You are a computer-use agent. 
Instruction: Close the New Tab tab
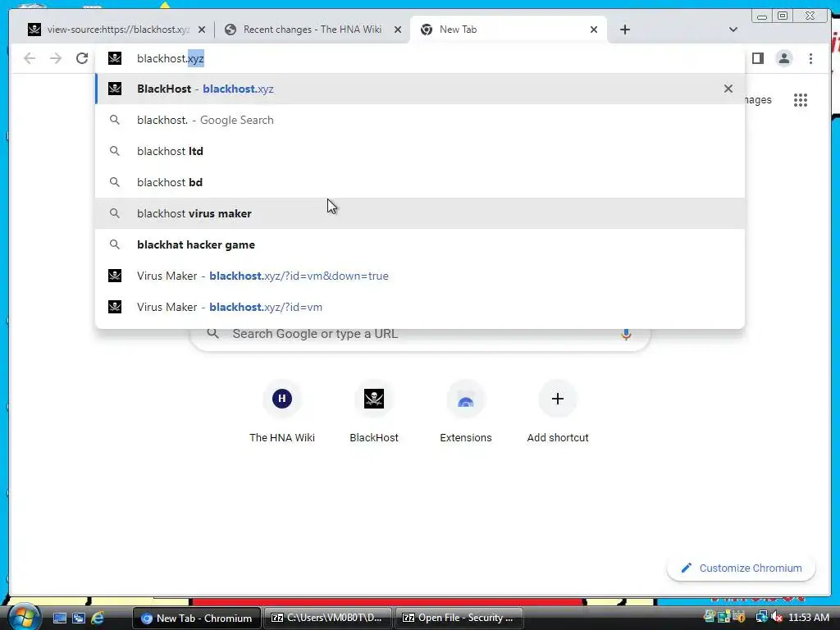pyautogui.click(x=594, y=30)
